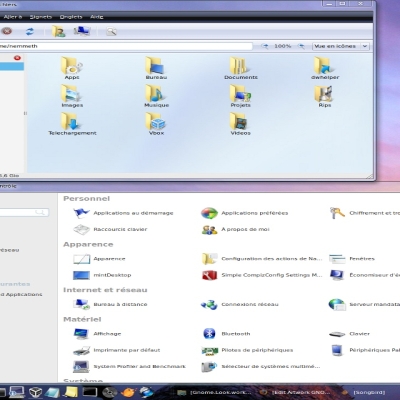Open Pilotes de périphériques
This screenshot has height=400, width=400.
(247, 350)
